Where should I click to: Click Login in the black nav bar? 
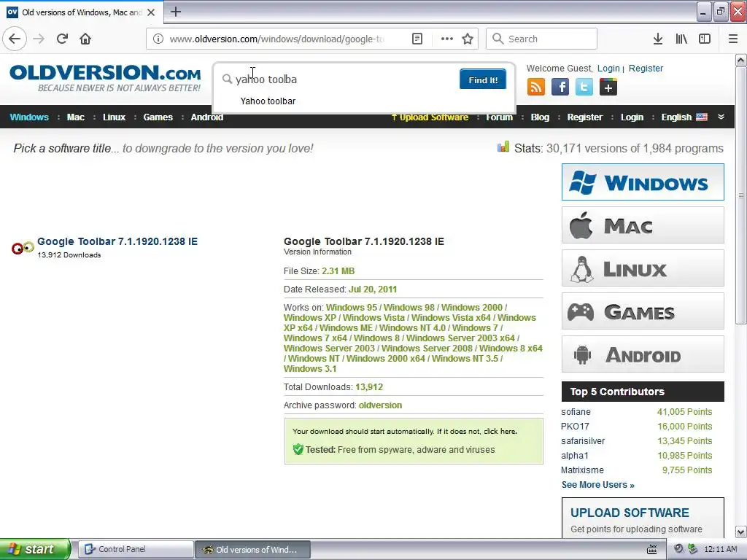pos(632,117)
